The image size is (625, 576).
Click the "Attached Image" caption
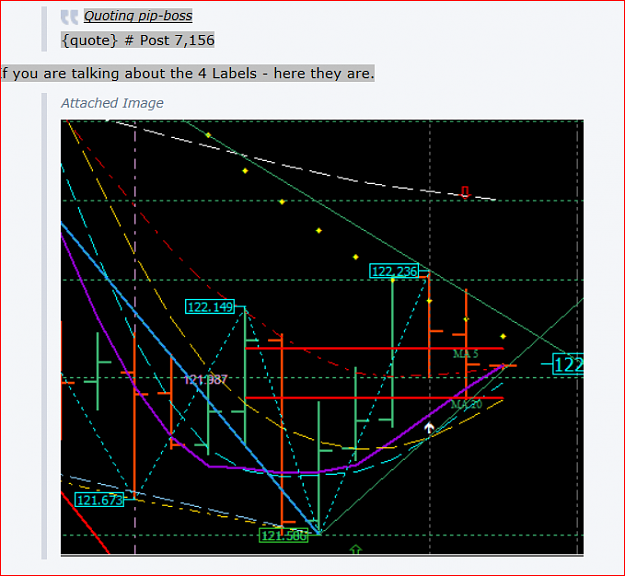112,103
